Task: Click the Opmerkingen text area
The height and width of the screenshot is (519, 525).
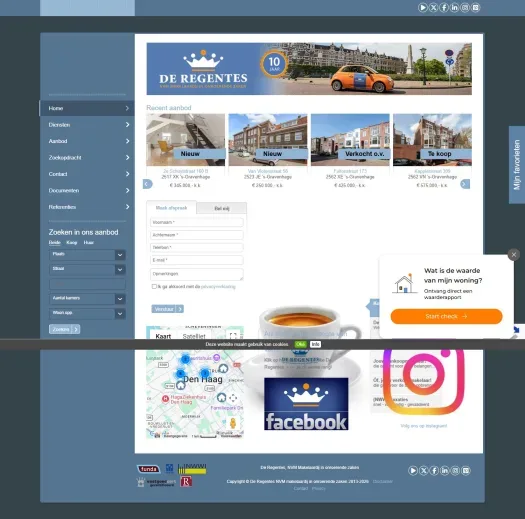Action: pos(197,274)
